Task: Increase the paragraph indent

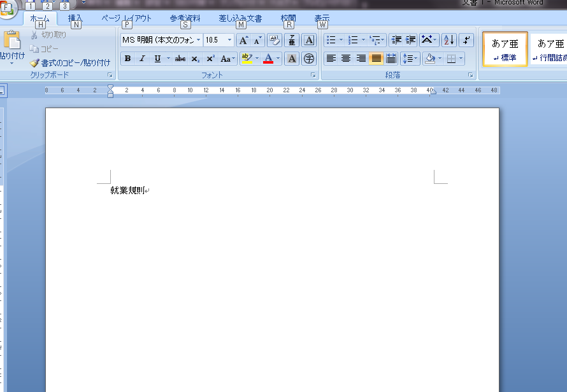Action: 411,40
